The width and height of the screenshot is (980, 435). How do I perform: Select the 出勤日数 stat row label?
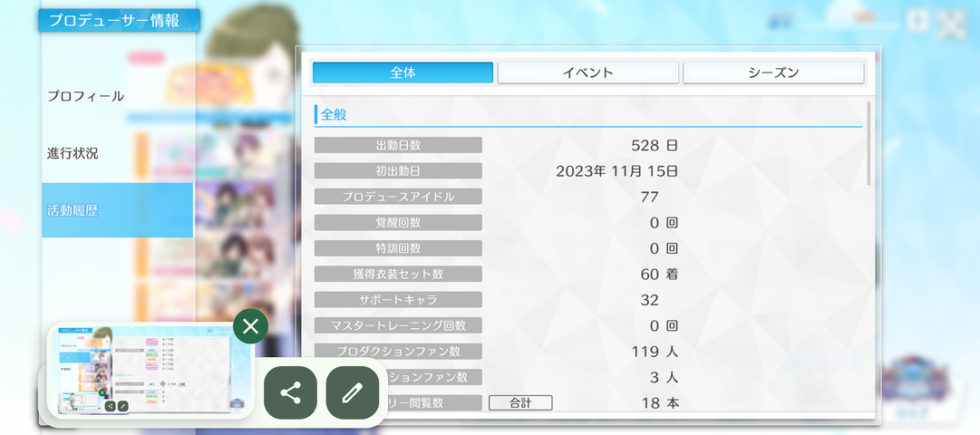398,145
